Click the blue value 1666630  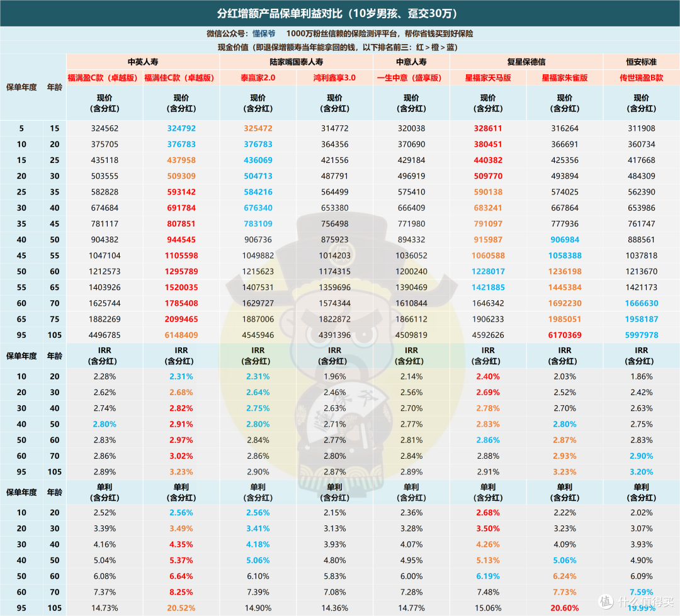(642, 303)
